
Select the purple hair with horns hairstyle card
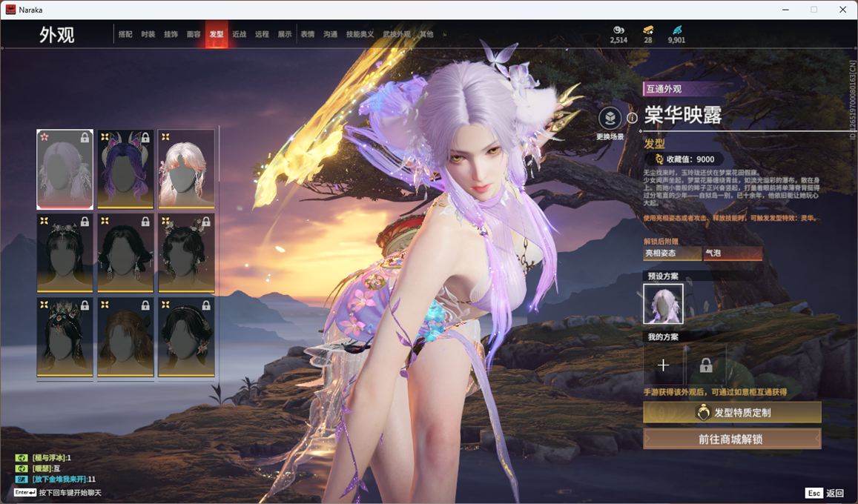tap(125, 170)
